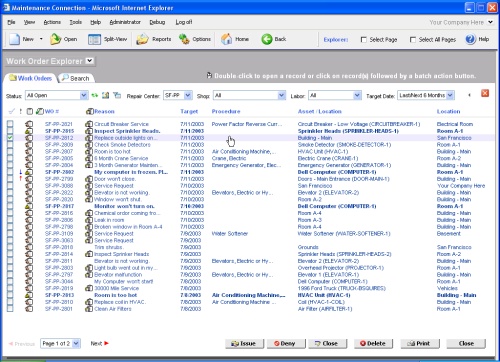Check the box for SF-PP-2801 row
500x362 pixels.
click(x=10, y=309)
